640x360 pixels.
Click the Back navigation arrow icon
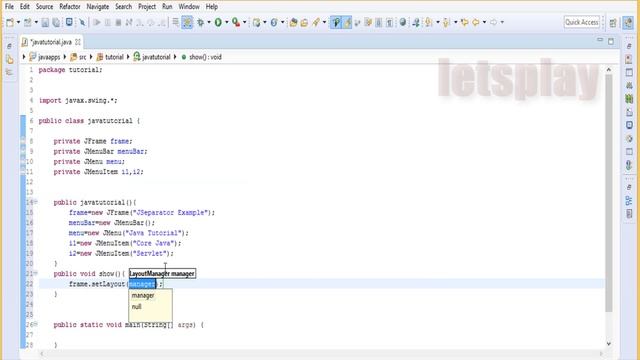(x=476, y=22)
